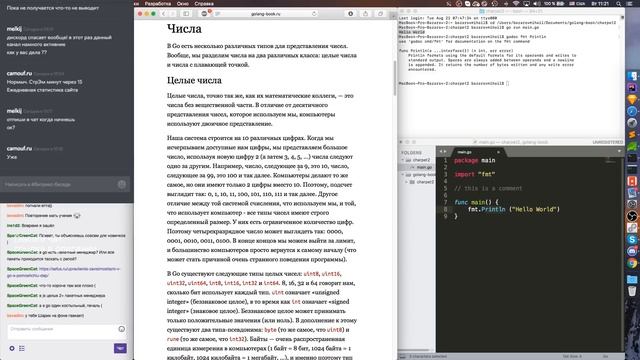The height and width of the screenshot is (360, 640).
Task: Reload the golang-book.ru page
Action: 314,13
